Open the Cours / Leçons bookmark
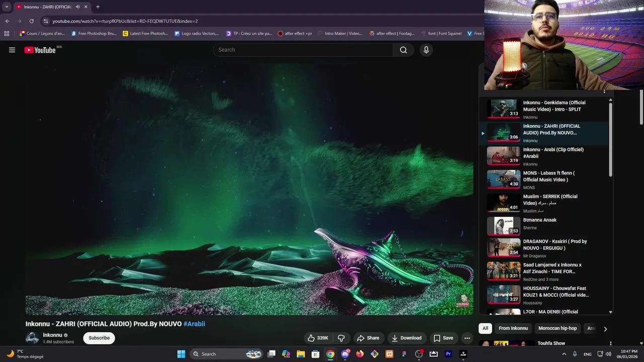This screenshot has height=362, width=644. pyautogui.click(x=42, y=34)
